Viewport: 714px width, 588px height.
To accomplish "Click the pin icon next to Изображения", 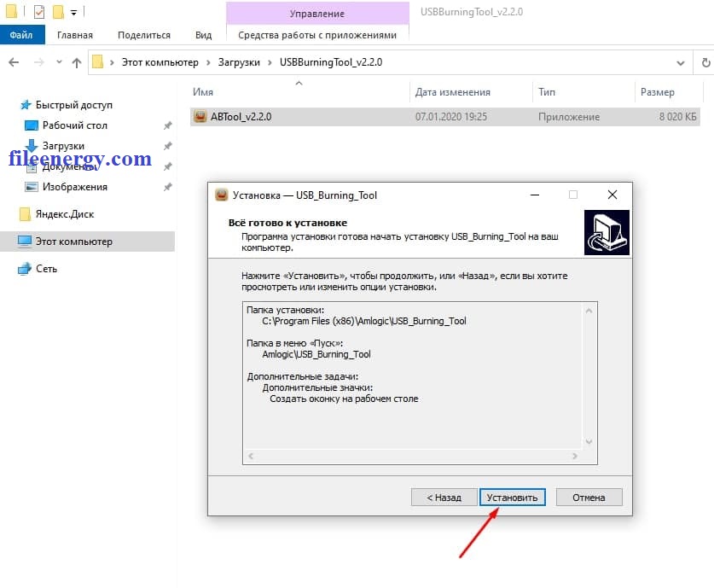I will [x=167, y=187].
